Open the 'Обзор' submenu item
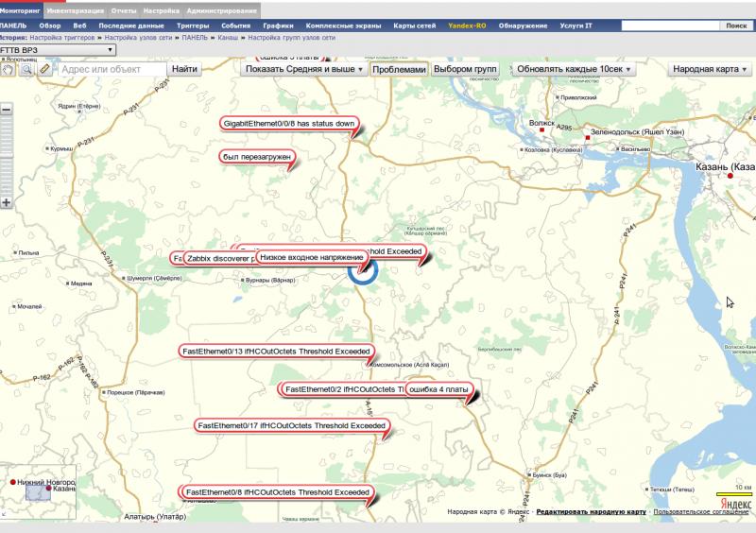This screenshot has width=756, height=533. point(50,26)
